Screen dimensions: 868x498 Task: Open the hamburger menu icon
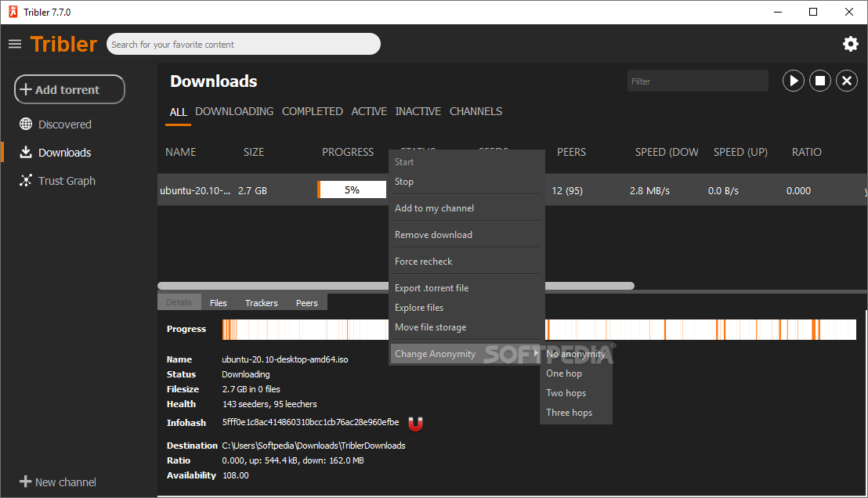[x=15, y=44]
